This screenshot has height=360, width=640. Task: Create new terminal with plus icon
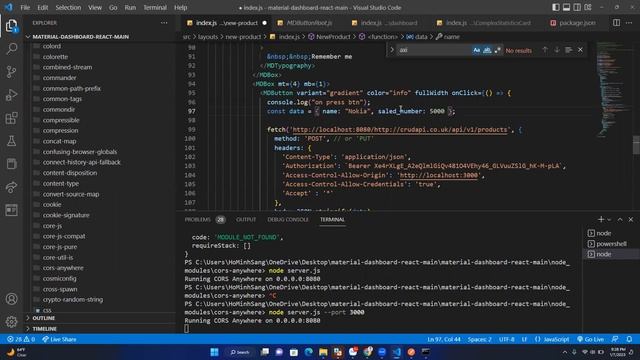point(601,220)
